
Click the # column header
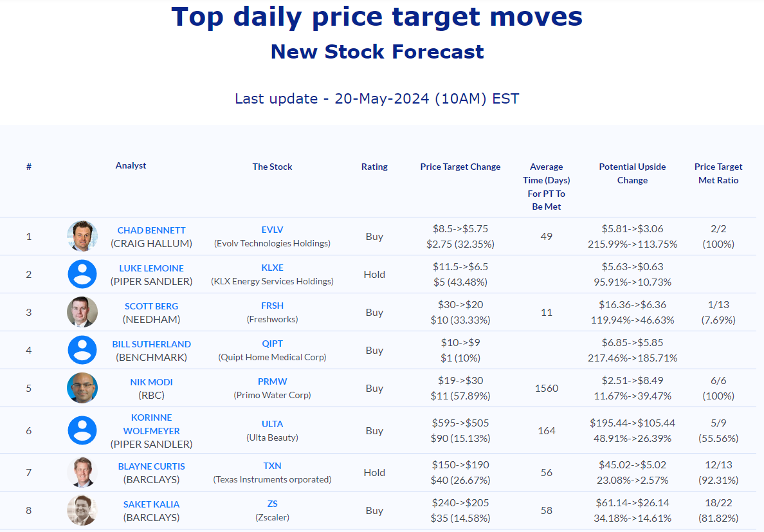click(29, 167)
